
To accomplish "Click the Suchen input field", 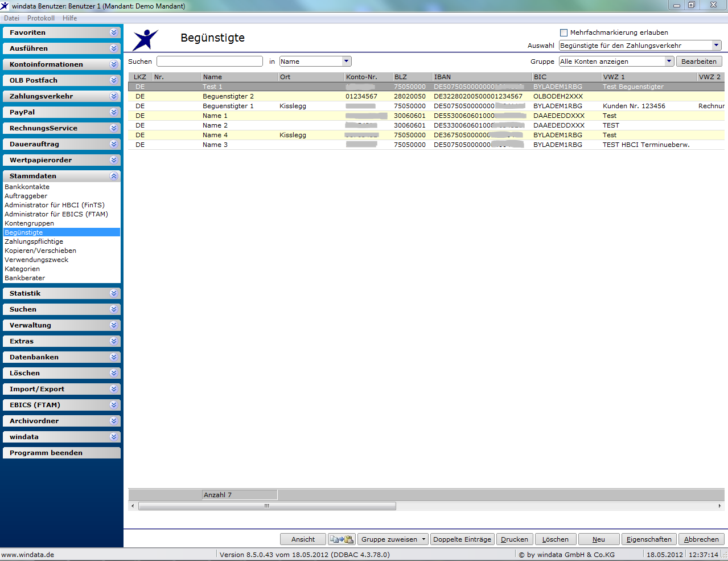I will click(x=209, y=62).
